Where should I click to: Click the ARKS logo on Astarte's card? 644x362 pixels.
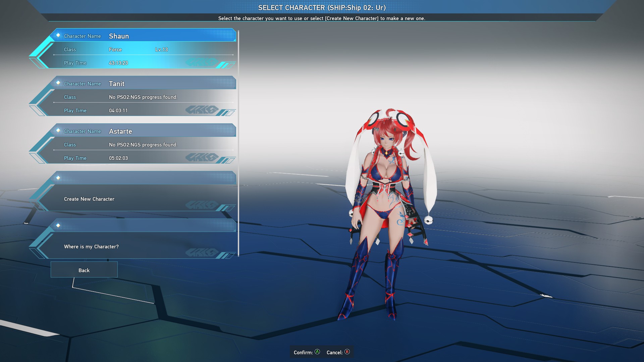pos(202,157)
